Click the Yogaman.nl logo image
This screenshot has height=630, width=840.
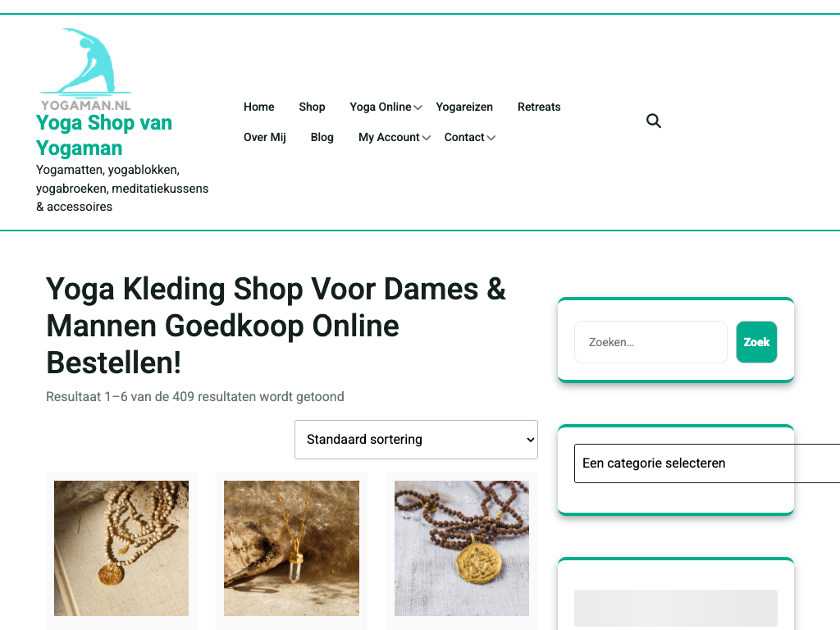tap(85, 69)
